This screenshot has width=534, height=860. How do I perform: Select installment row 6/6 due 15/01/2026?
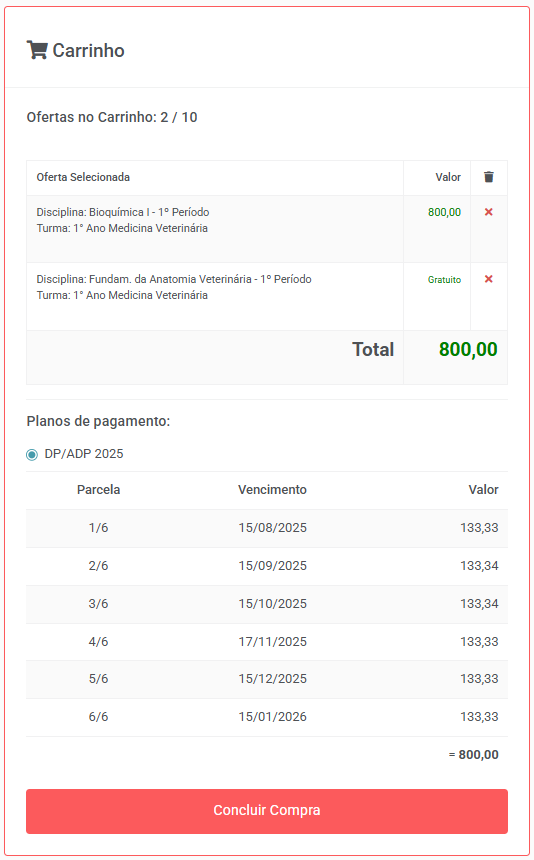pyautogui.click(x=267, y=717)
